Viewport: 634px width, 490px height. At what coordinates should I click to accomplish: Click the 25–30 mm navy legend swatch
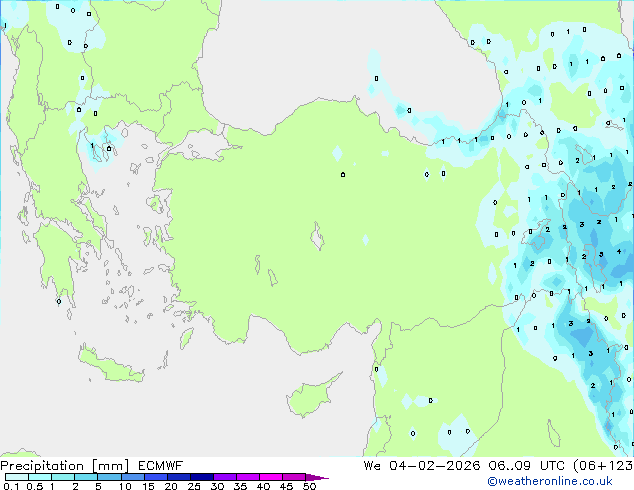[201, 477]
